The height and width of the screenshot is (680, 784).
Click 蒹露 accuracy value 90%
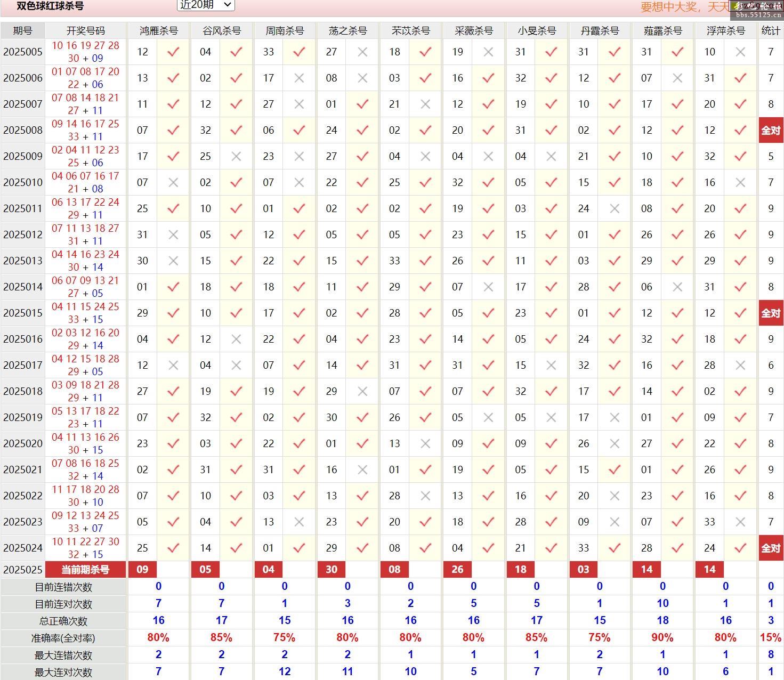pos(662,637)
